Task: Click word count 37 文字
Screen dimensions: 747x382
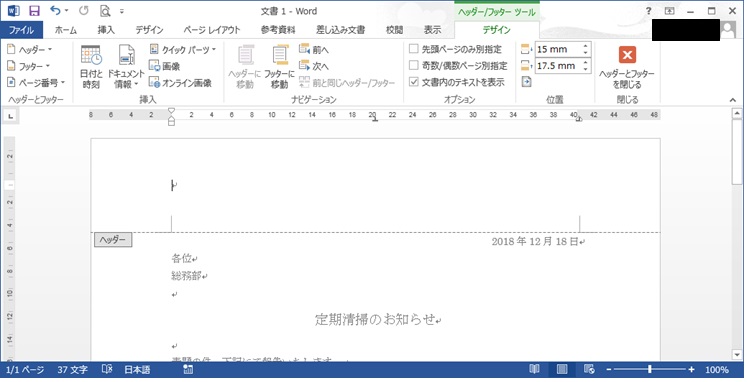Action: click(72, 370)
